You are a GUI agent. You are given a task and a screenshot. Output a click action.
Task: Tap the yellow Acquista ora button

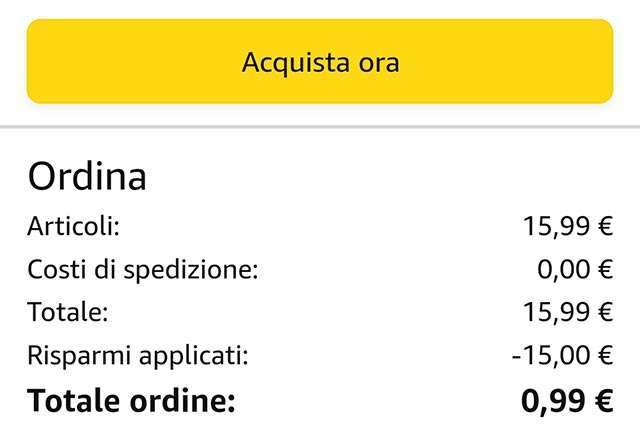click(320, 62)
